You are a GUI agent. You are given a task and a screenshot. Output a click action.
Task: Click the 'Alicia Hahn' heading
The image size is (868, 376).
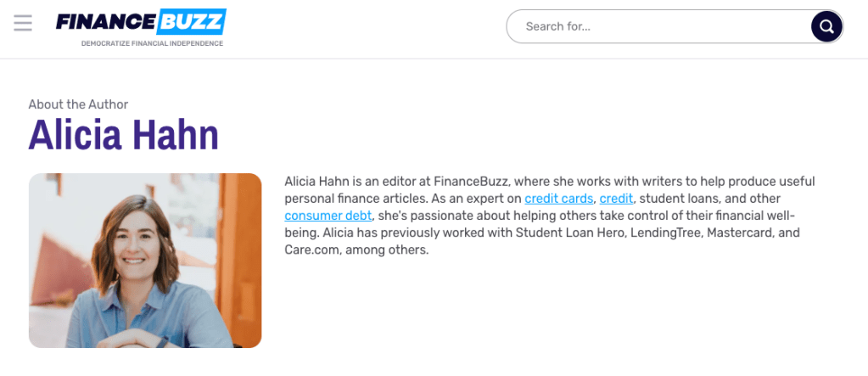(124, 135)
